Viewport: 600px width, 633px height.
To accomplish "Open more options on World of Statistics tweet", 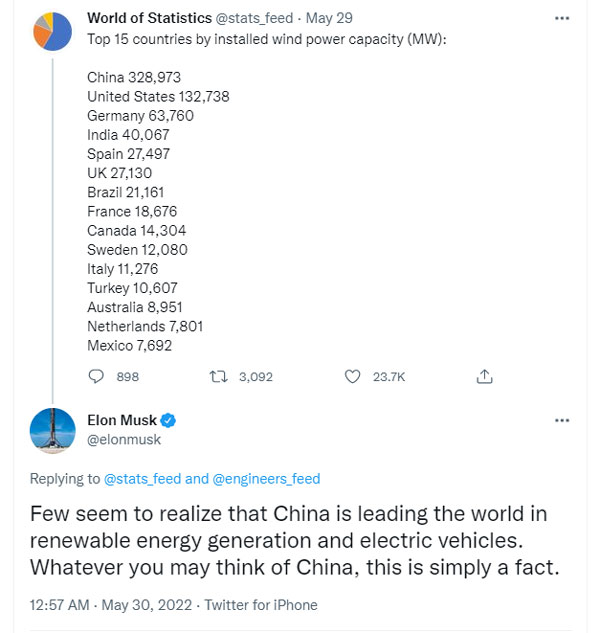I will click(x=561, y=18).
